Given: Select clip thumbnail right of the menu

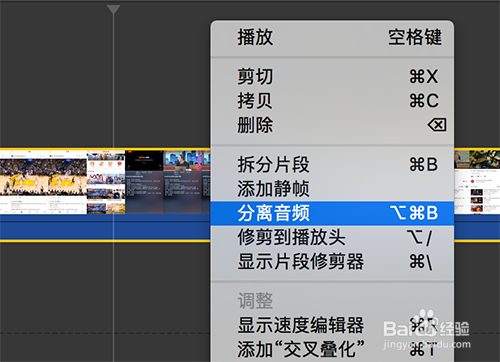Looking at the screenshot, I should coord(477,182).
